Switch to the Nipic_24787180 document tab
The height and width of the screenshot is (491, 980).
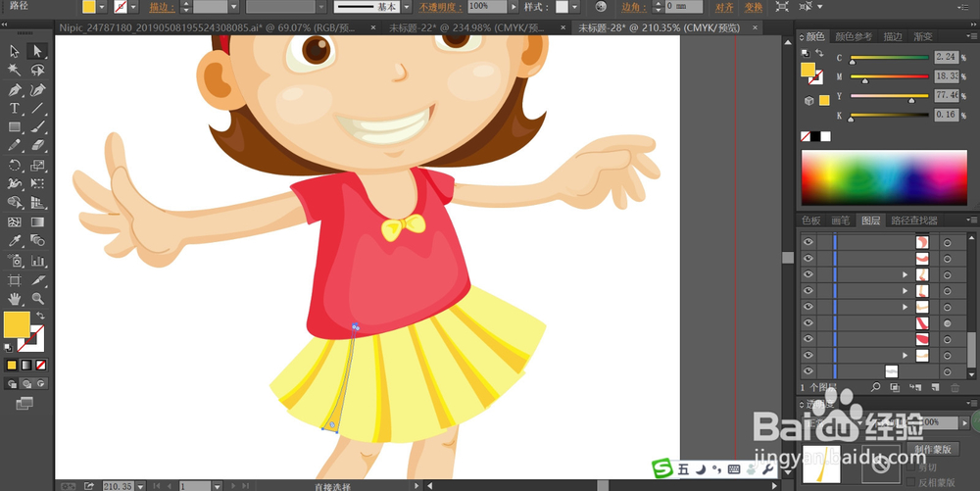click(x=207, y=28)
